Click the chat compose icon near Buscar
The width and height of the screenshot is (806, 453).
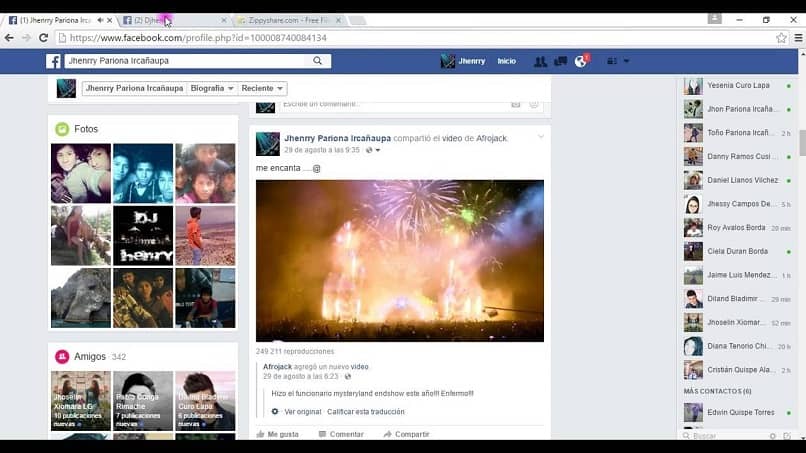click(787, 436)
